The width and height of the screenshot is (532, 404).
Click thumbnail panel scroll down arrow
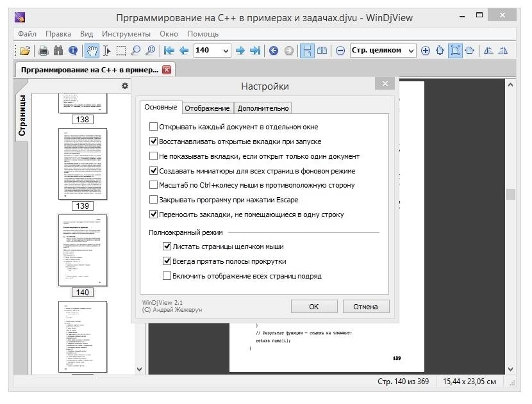[x=140, y=369]
